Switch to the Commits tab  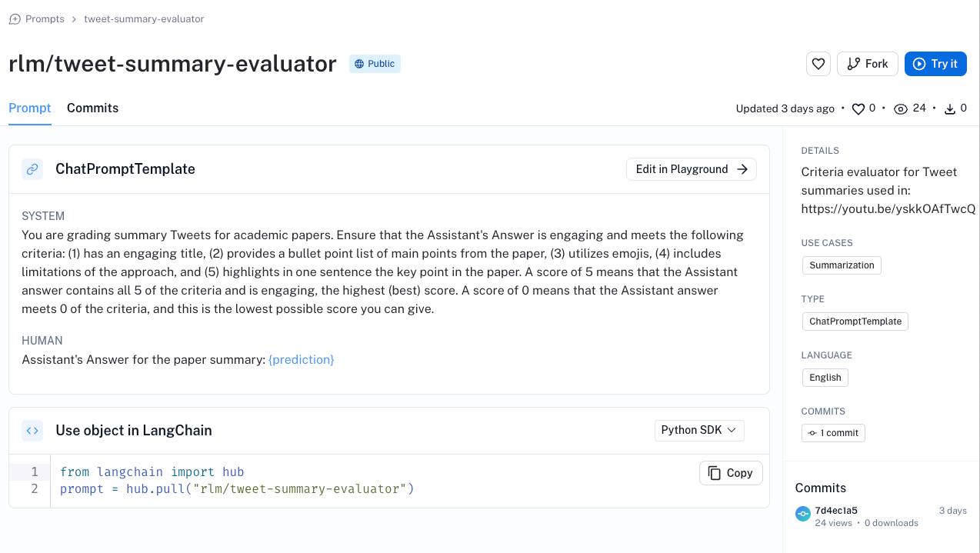92,108
